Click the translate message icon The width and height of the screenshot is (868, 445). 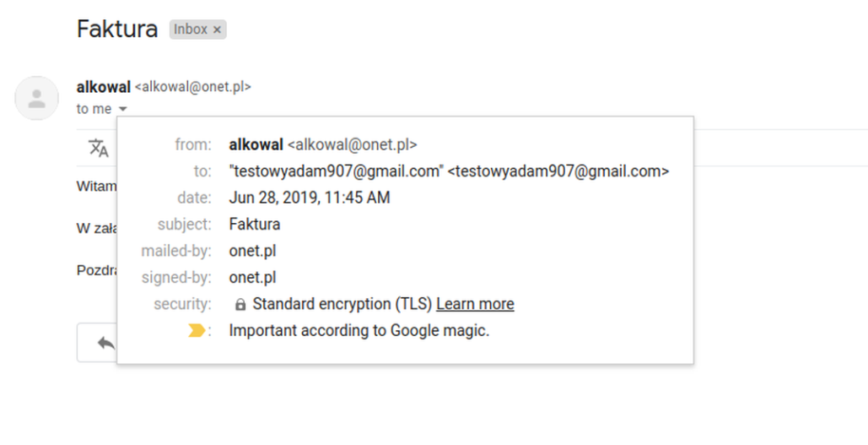click(x=99, y=148)
